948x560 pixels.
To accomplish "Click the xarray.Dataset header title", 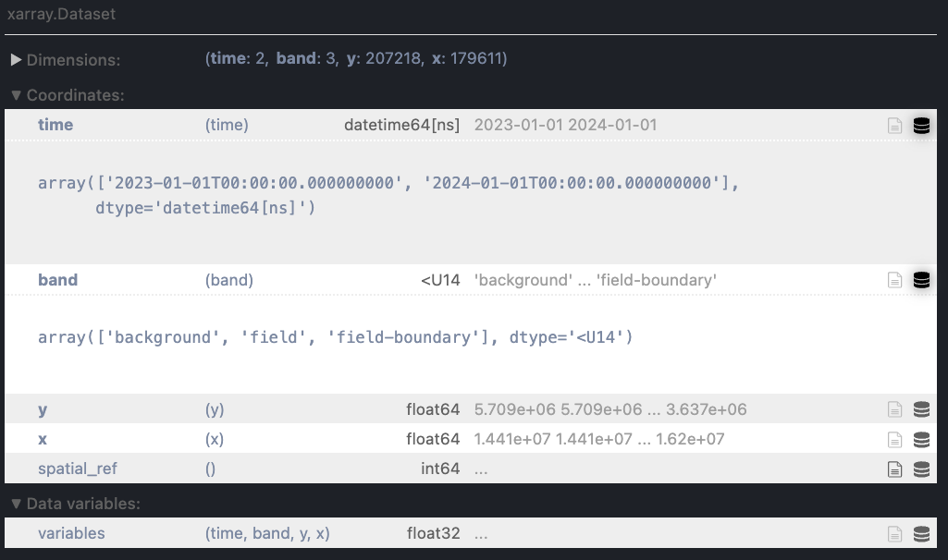I will (61, 16).
